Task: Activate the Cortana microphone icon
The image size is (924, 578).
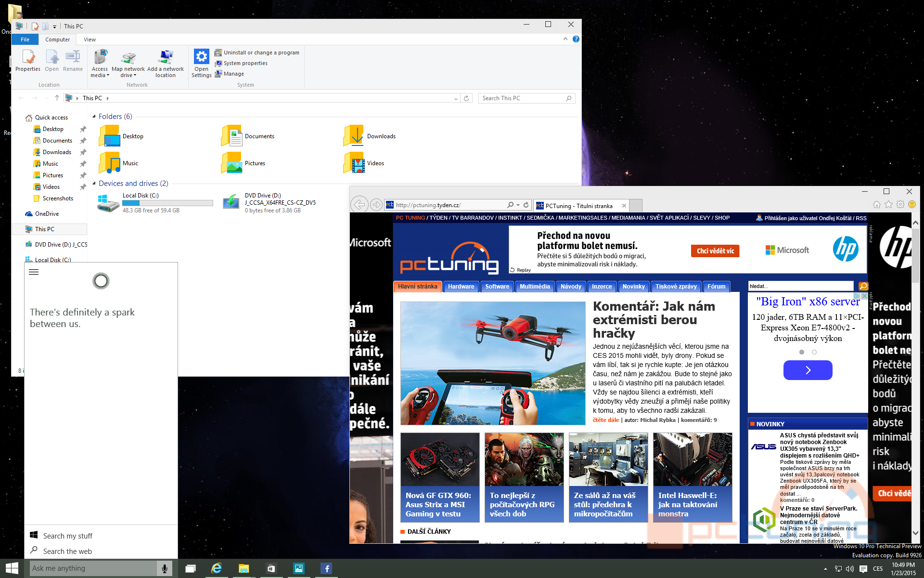Action: [165, 569]
